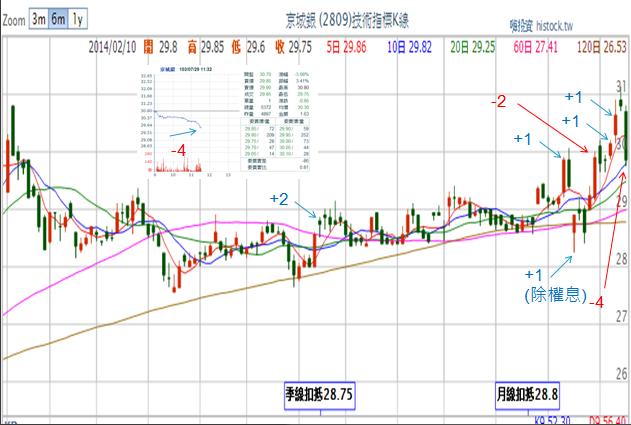This screenshot has height=425, width=631.
Task: Click the red -2 annotation
Action: pyautogui.click(x=498, y=101)
